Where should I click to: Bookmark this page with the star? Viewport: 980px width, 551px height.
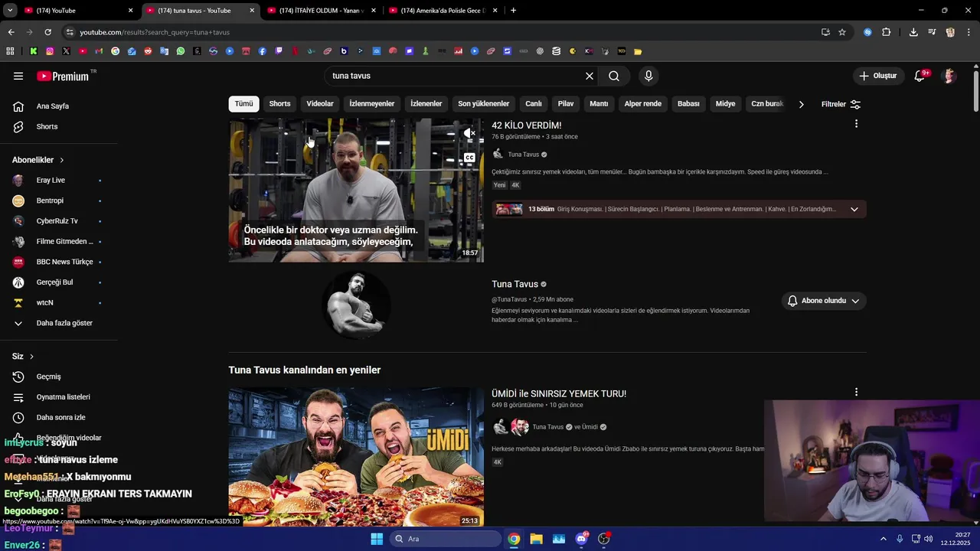point(842,32)
